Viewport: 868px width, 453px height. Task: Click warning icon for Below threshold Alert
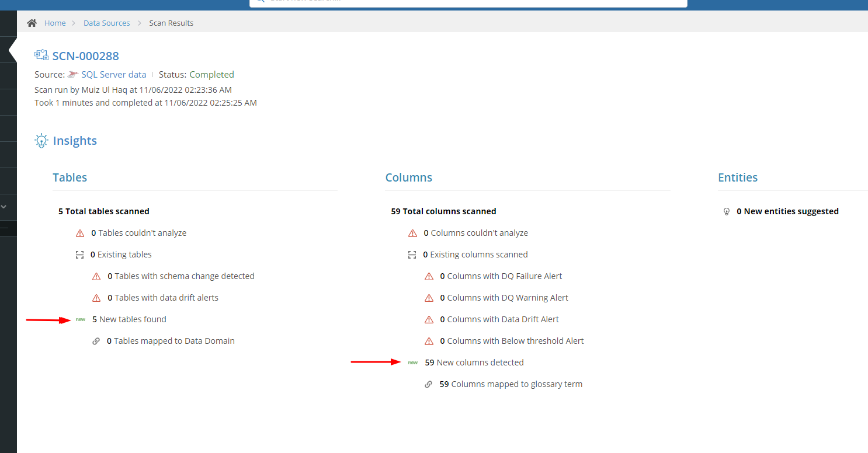pyautogui.click(x=429, y=341)
